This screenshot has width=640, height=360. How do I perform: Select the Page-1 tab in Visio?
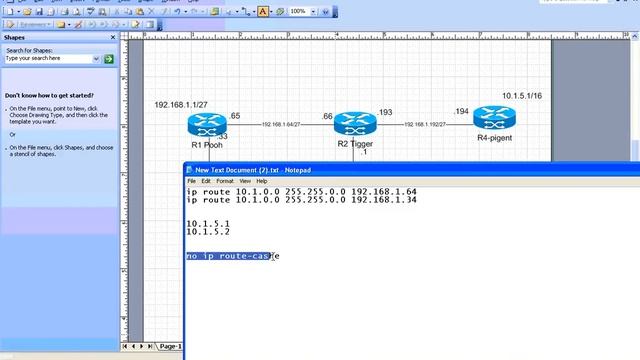(171, 346)
